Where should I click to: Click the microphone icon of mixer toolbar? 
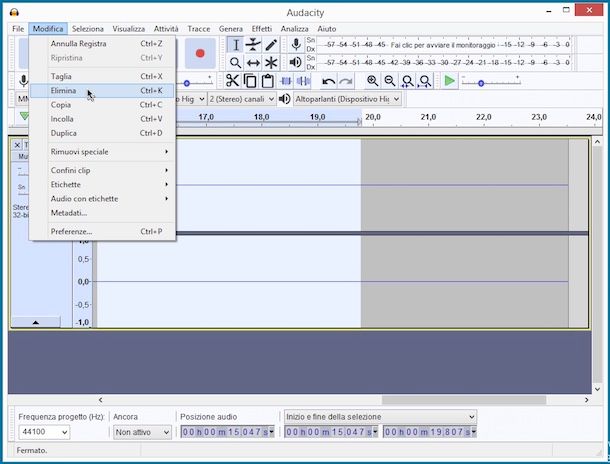(24, 81)
